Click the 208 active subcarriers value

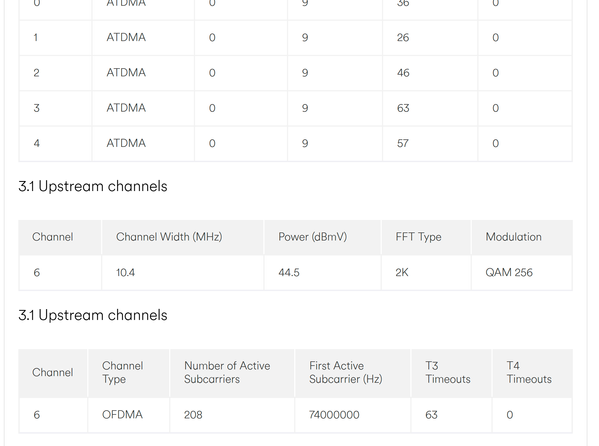coord(193,415)
